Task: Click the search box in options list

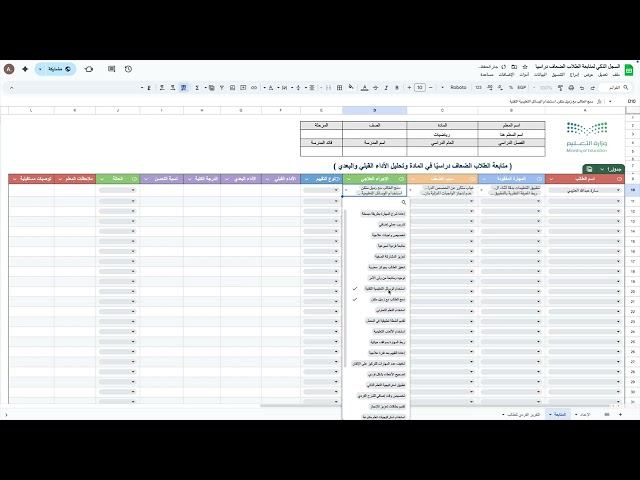Action: click(x=376, y=202)
